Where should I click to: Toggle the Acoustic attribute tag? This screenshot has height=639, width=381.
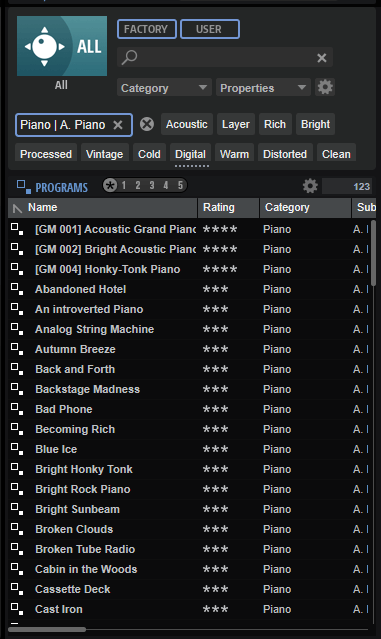coord(187,124)
